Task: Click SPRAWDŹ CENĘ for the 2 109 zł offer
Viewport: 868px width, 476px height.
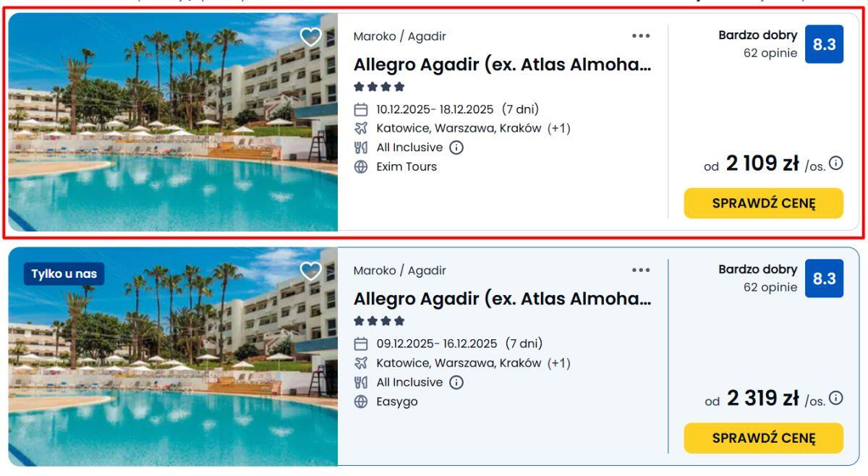Action: [x=763, y=203]
